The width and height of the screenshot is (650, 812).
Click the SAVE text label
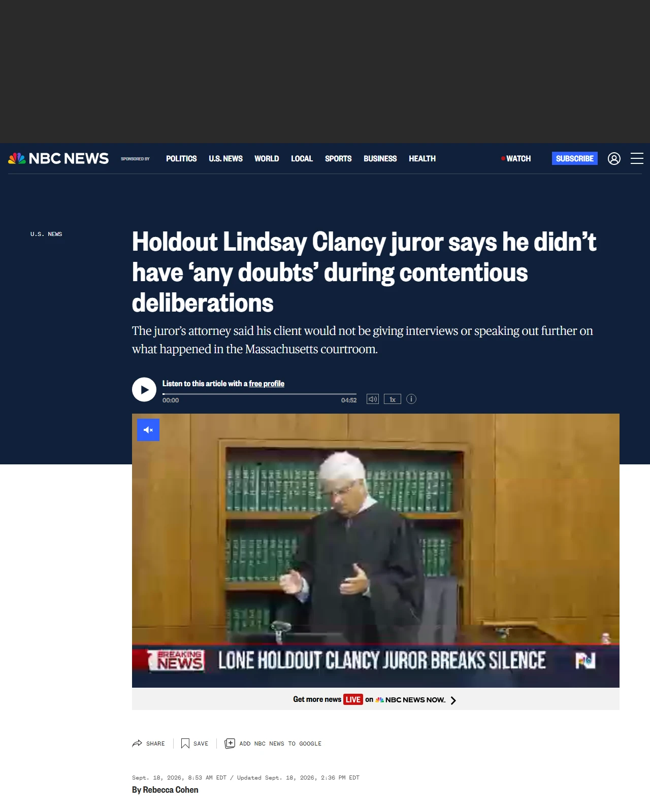(x=201, y=743)
